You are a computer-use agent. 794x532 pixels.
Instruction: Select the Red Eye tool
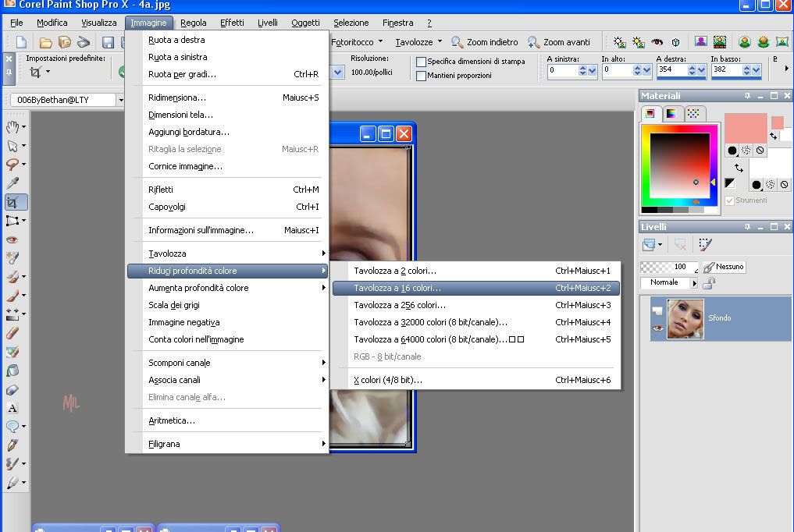(12, 239)
